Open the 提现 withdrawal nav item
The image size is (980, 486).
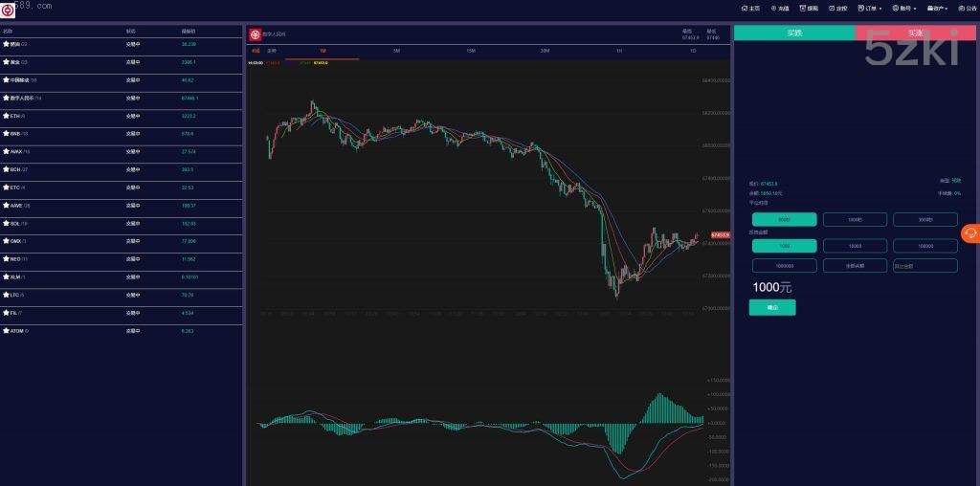click(x=809, y=9)
